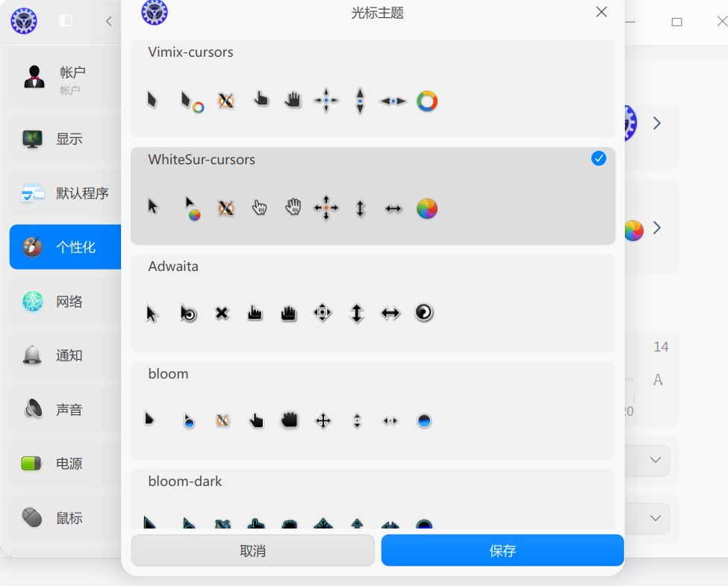This screenshot has height=586, width=728.
Task: Click the Adwaita X unavailable cursor icon
Action: [x=222, y=314]
